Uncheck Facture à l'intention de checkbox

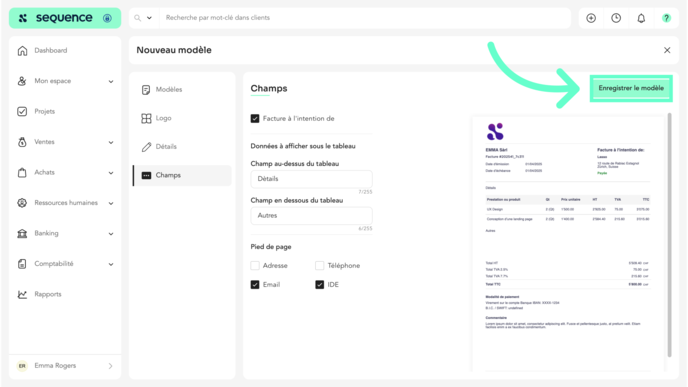coord(255,118)
